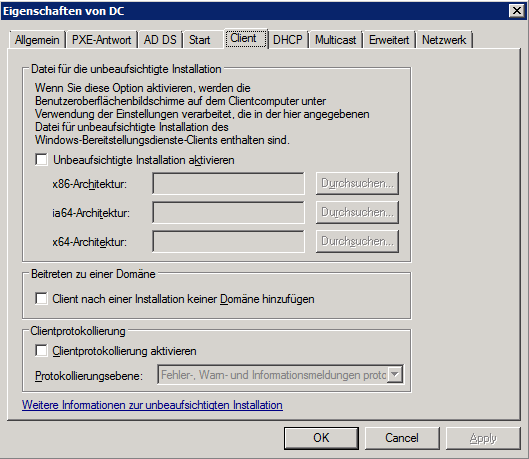Check Client nach einer Installation keiner Domäne hinzufügen

click(x=41, y=298)
